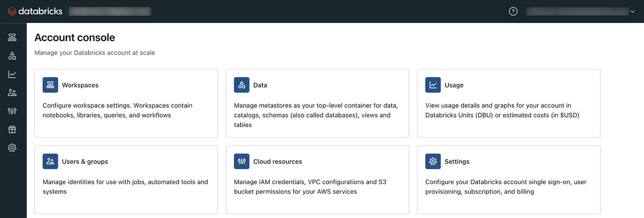The width and height of the screenshot is (644, 218).
Task: Click the Users & groups card icon
Action: tap(50, 161)
